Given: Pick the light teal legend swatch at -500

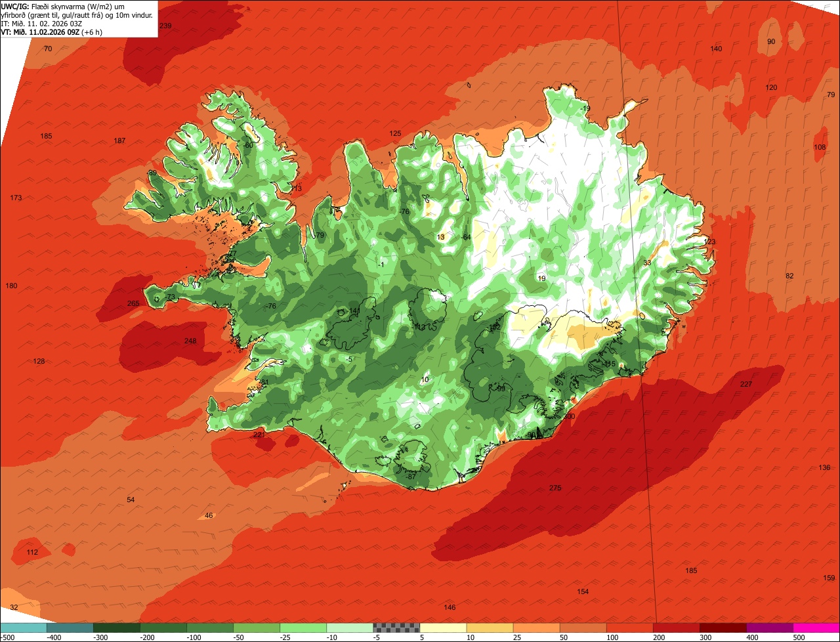Looking at the screenshot, I should (x=24, y=628).
